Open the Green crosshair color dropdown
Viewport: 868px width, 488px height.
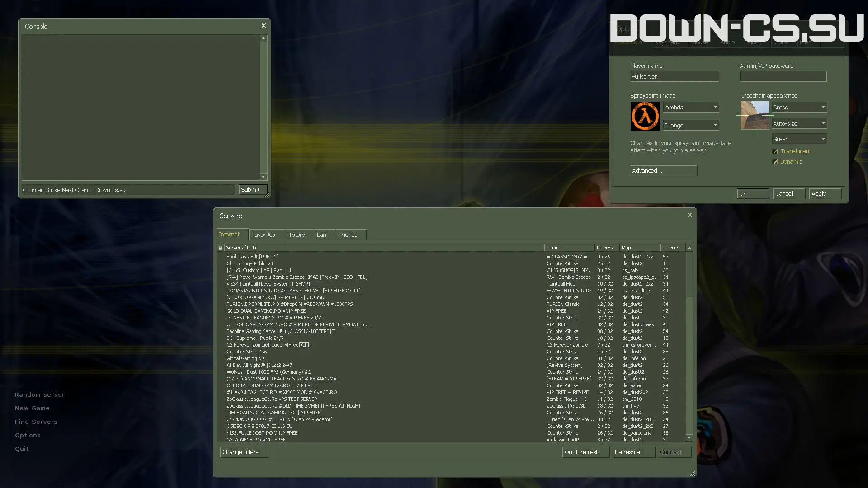coord(799,139)
